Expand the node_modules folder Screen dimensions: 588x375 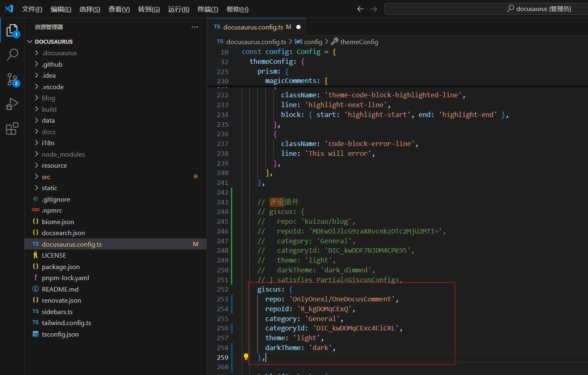click(36, 154)
